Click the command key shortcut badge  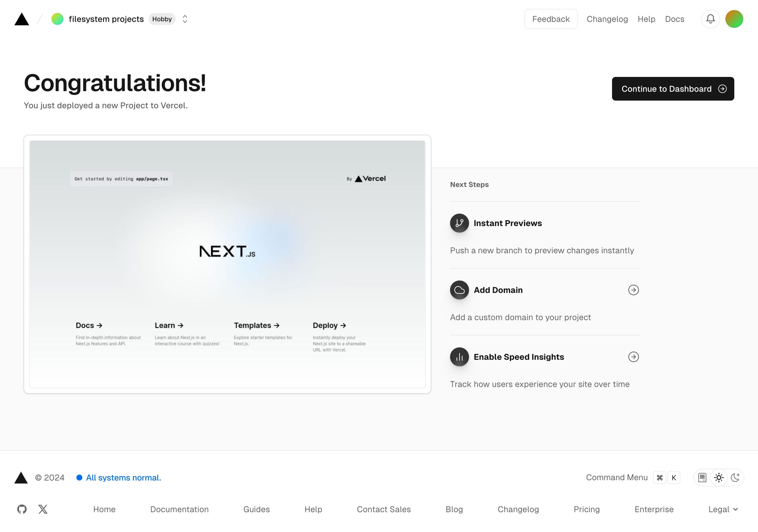pyautogui.click(x=659, y=478)
